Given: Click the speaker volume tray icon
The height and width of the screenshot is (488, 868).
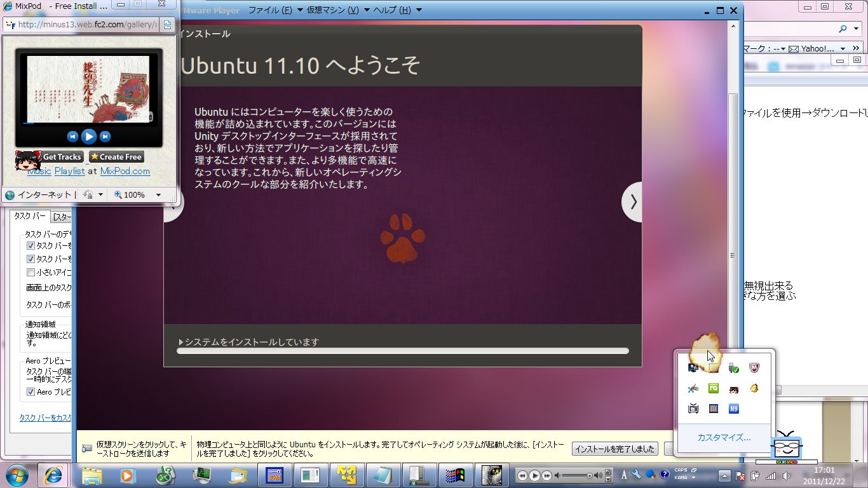Looking at the screenshot, I should (786, 475).
